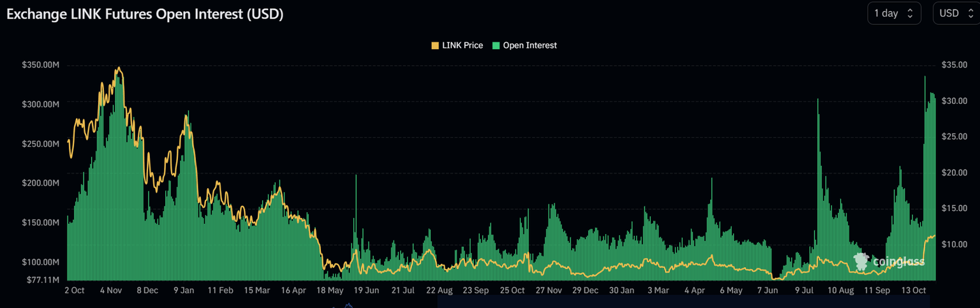Click the 9 Jan date label
The height and width of the screenshot is (308, 980).
[184, 290]
